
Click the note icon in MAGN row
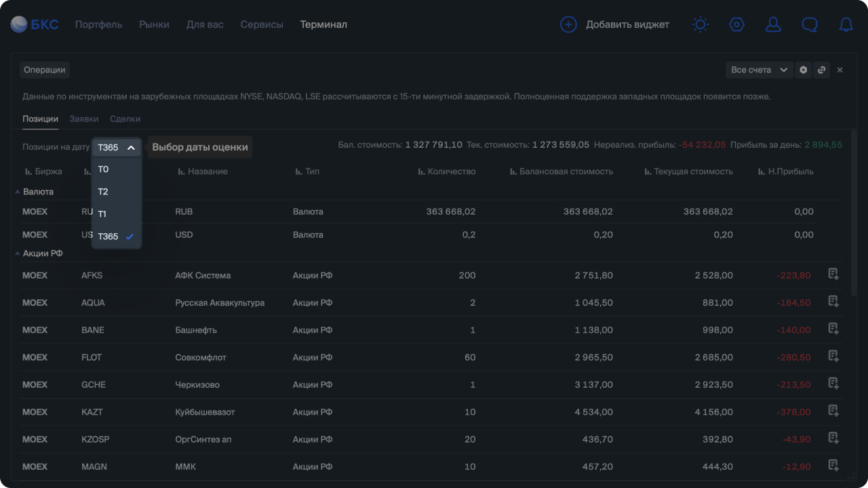tap(833, 465)
